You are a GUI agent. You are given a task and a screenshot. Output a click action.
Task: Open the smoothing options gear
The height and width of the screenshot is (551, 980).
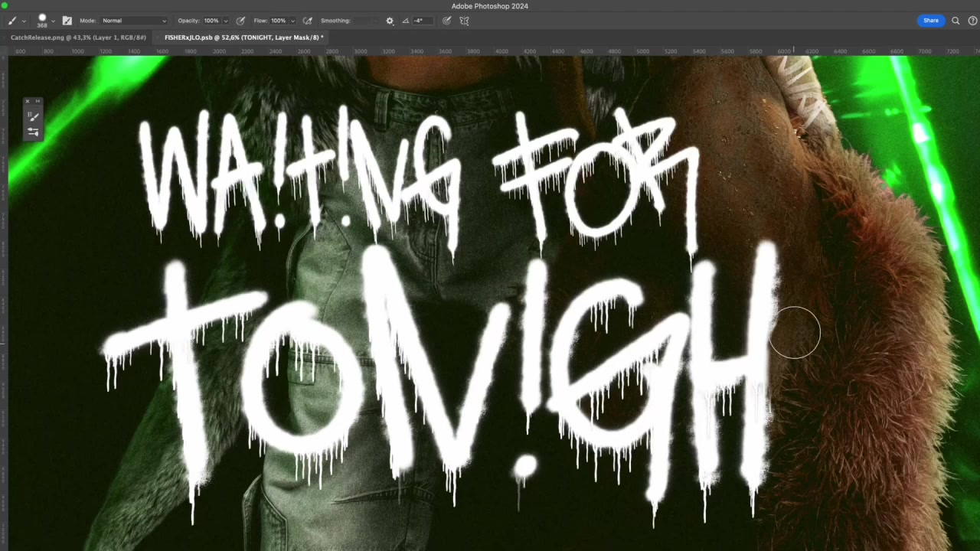(x=390, y=21)
